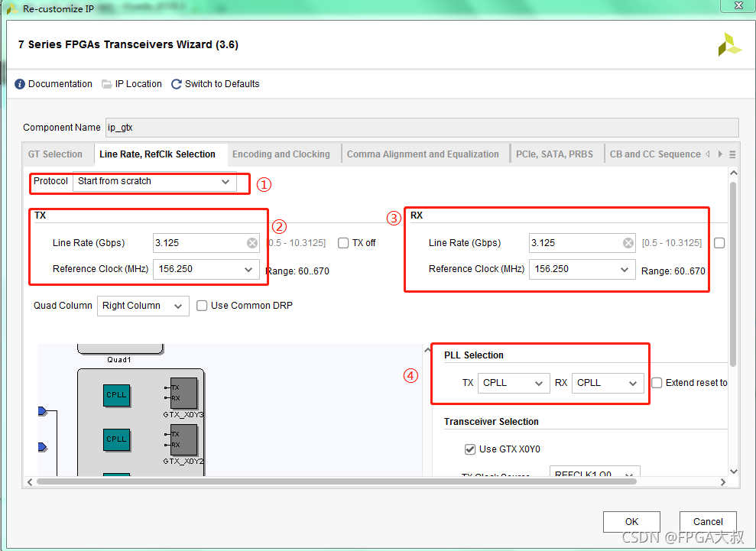Close the Re-customize IP dialog
The width and height of the screenshot is (756, 551).
point(738,5)
